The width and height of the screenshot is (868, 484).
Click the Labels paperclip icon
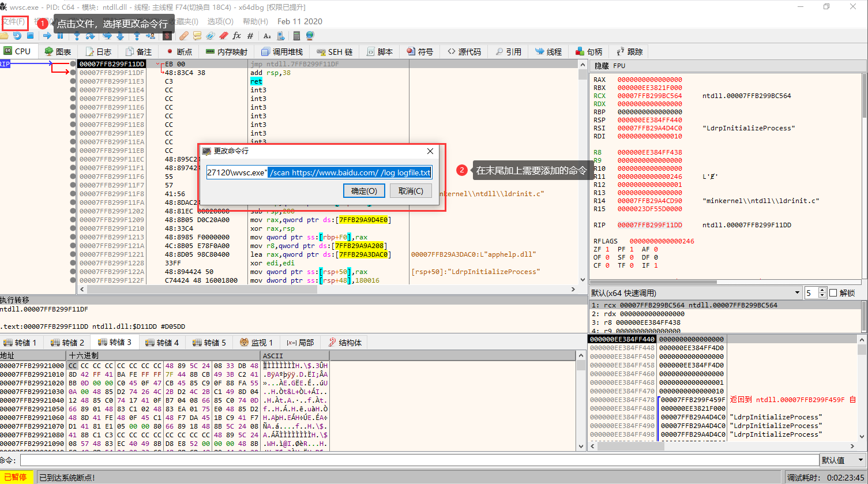tap(211, 36)
